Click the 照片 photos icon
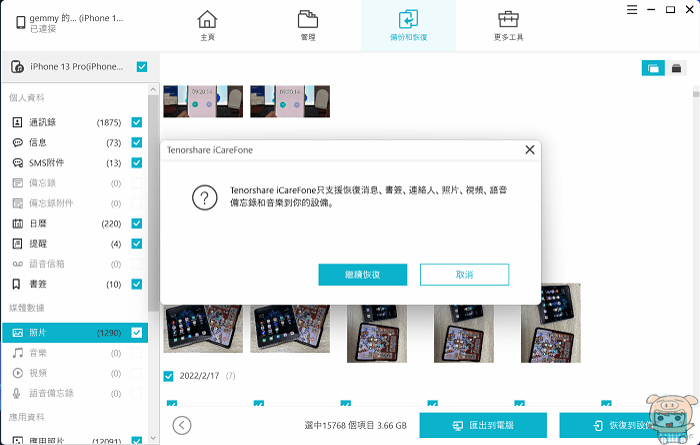This screenshot has width=700, height=445. (17, 333)
